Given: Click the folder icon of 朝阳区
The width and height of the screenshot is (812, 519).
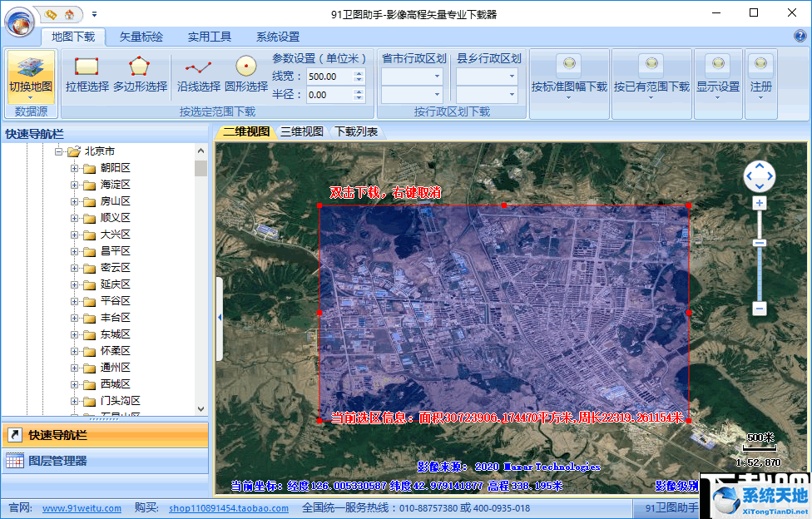Looking at the screenshot, I should [x=90, y=168].
